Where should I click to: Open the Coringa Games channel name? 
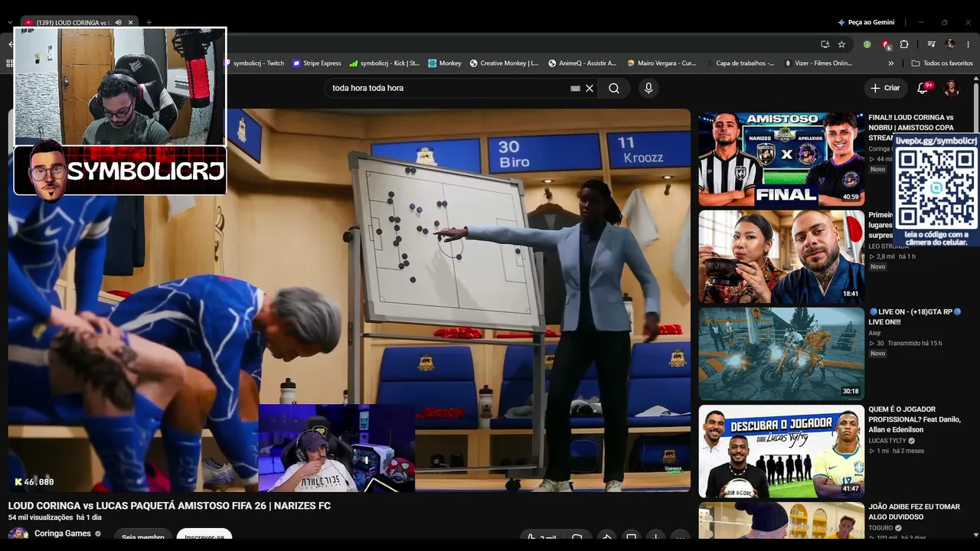pyautogui.click(x=63, y=533)
